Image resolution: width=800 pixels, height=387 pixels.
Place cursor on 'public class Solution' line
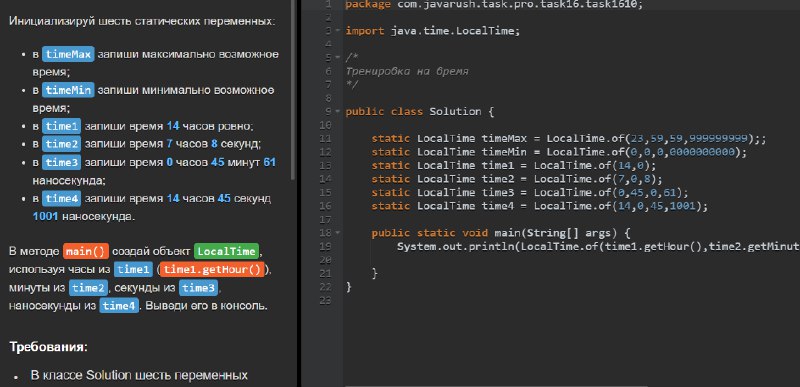(x=419, y=111)
